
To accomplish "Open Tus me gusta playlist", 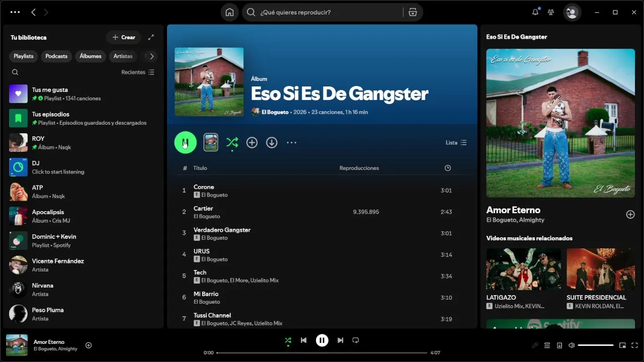I will click(x=84, y=94).
